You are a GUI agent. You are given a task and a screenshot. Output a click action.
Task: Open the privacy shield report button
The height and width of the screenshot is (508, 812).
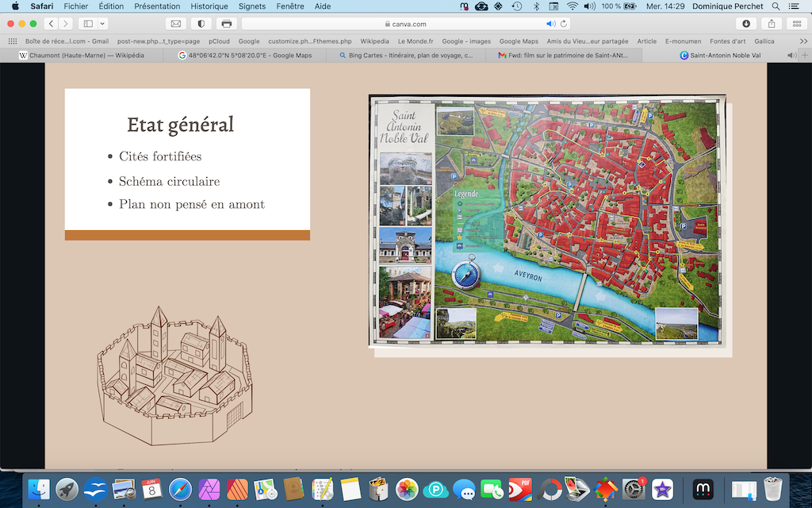point(201,24)
